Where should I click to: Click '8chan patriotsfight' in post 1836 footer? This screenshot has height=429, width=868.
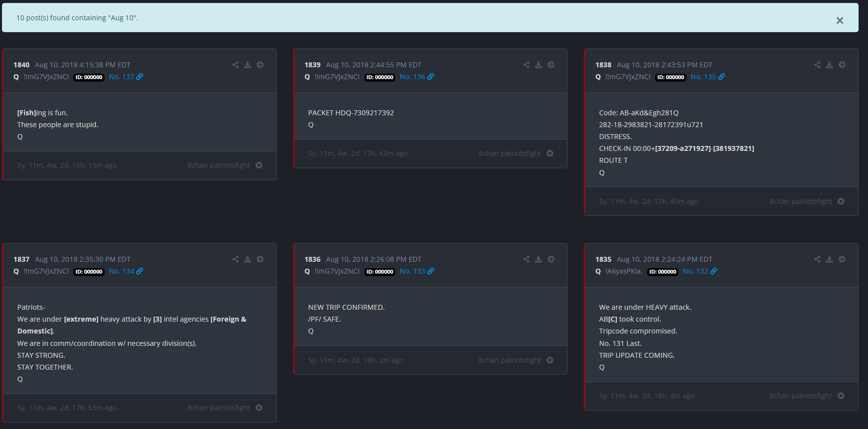click(510, 360)
